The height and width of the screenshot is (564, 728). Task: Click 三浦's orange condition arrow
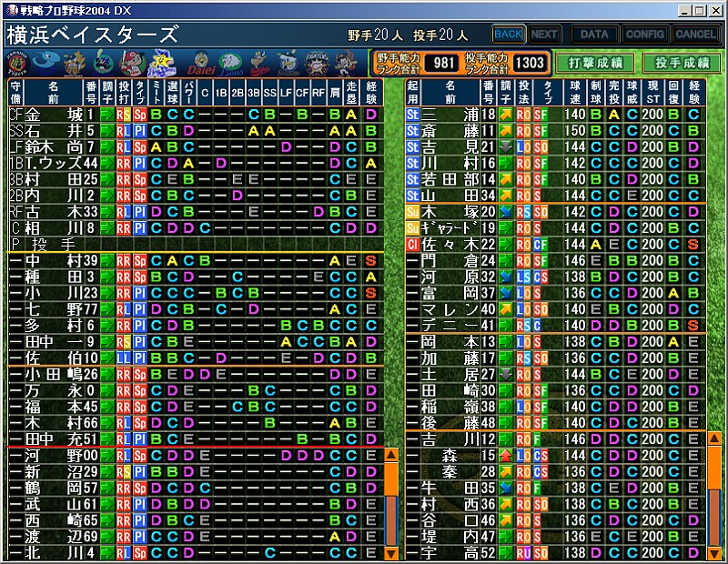tap(506, 115)
